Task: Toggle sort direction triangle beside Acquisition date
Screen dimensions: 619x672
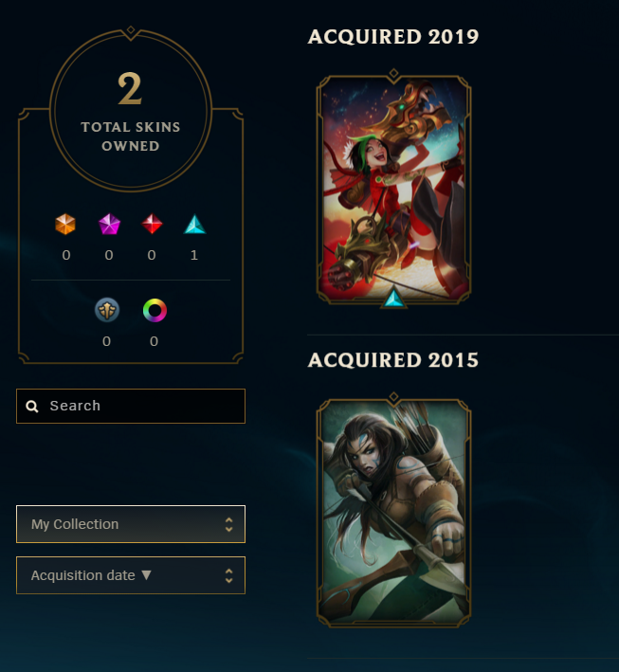Action: tap(146, 575)
